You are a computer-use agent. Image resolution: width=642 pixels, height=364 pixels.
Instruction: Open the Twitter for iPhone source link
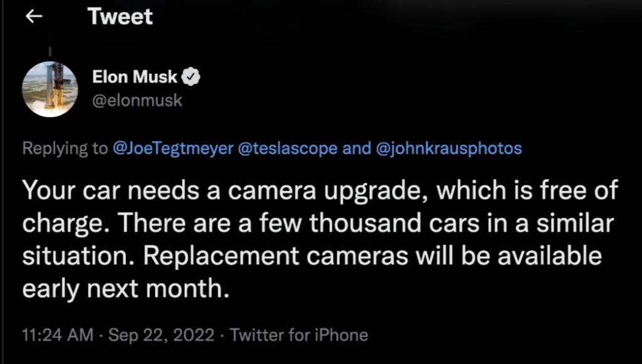298,335
